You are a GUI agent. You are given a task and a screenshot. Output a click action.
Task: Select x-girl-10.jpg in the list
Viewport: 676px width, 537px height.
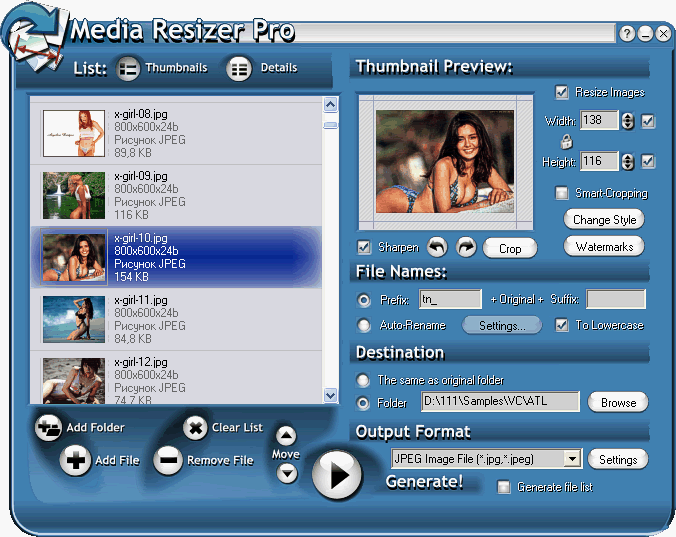[x=176, y=257]
